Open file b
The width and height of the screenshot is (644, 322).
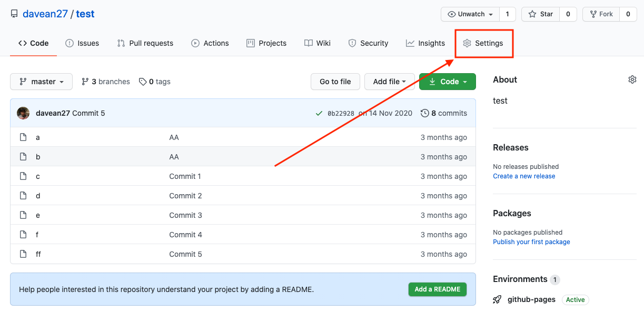point(38,157)
